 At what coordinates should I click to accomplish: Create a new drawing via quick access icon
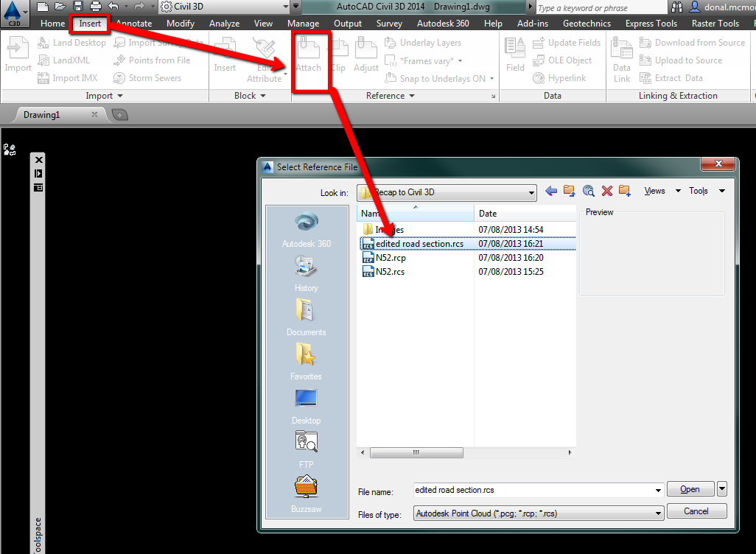(43, 7)
